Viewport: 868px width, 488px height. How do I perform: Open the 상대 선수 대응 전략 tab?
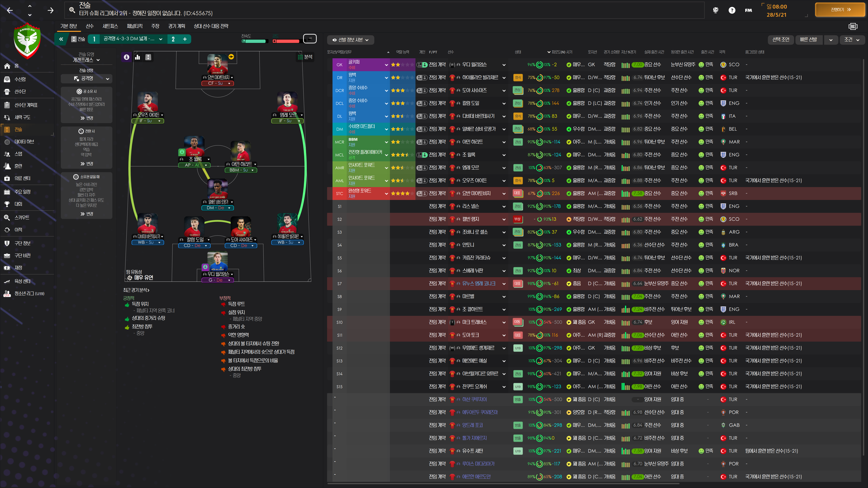211,26
